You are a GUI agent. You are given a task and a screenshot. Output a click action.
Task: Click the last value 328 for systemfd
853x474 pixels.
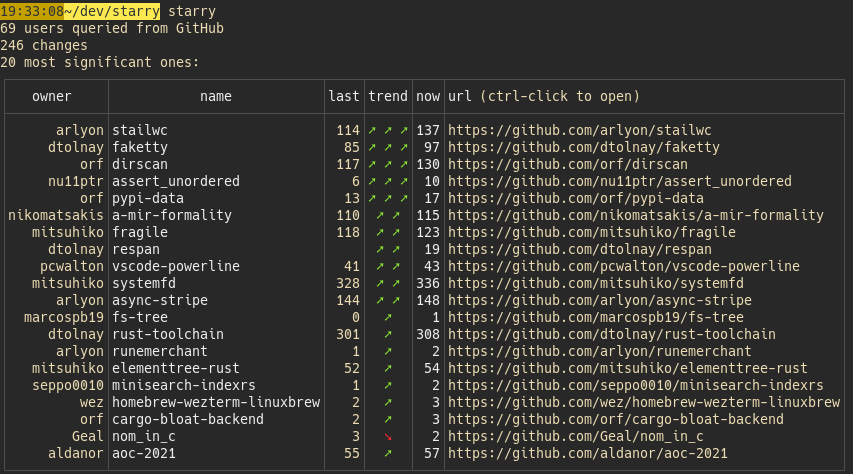(348, 284)
